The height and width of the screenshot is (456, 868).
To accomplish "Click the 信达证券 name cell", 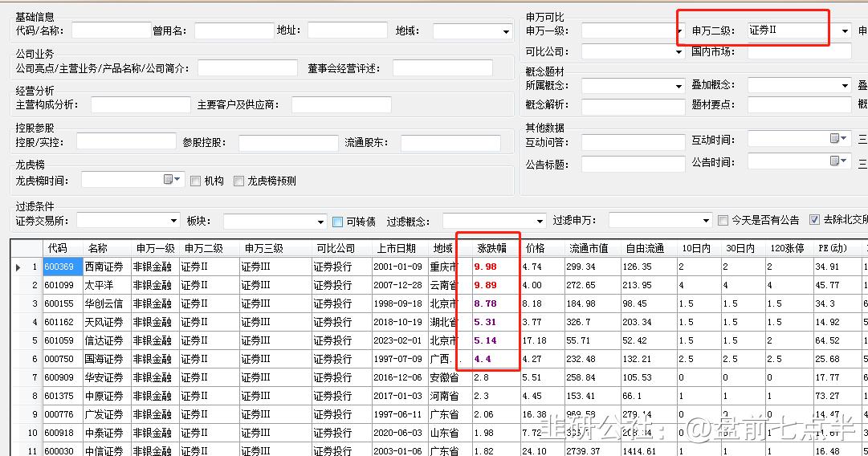I will click(x=106, y=340).
